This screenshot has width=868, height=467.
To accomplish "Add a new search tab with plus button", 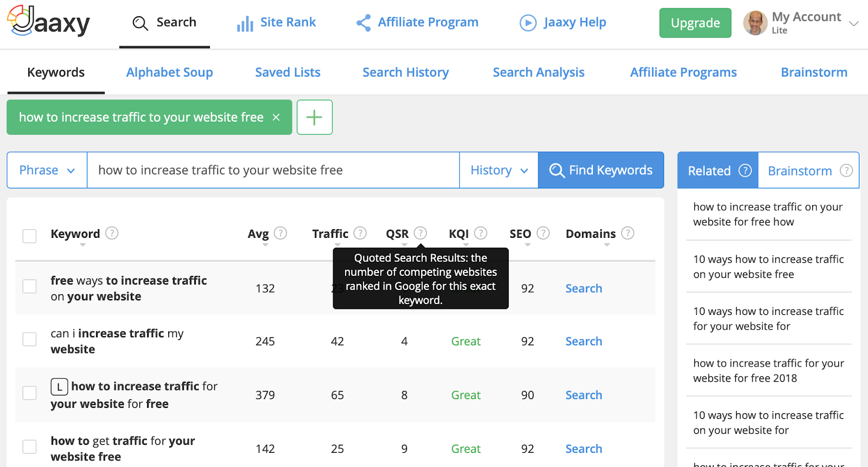I will tap(315, 117).
